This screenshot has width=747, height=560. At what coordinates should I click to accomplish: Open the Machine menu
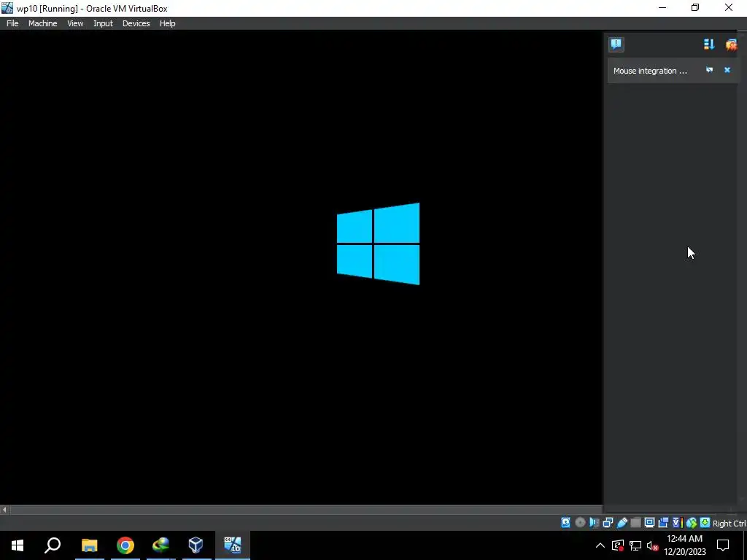pyautogui.click(x=42, y=23)
